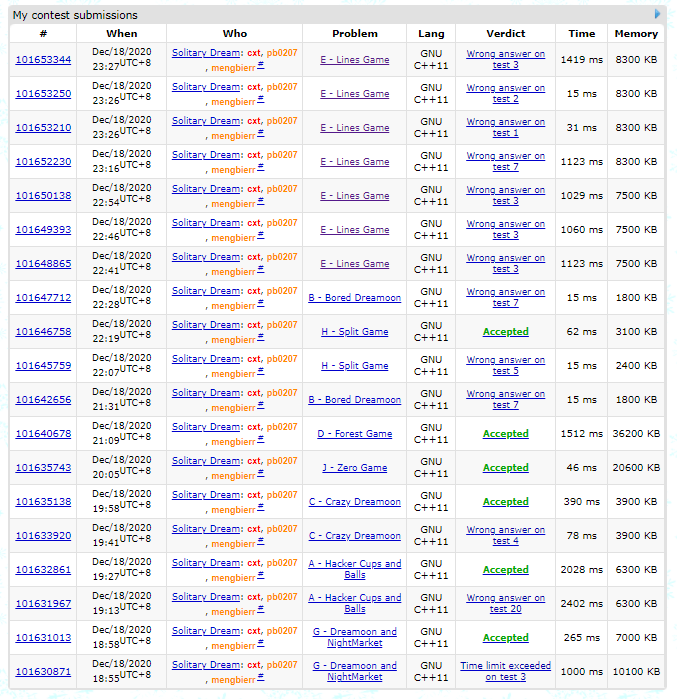Open submission 101646758 source
Viewport: 677px width, 699px height.
pyautogui.click(x=43, y=332)
